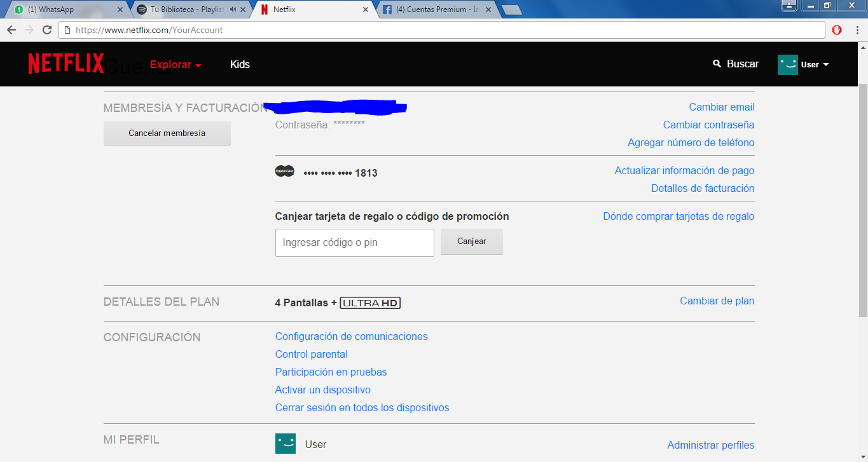Screen dimensions: 868x462
Task: Open Configuración de comunicaciones
Action: pos(352,337)
